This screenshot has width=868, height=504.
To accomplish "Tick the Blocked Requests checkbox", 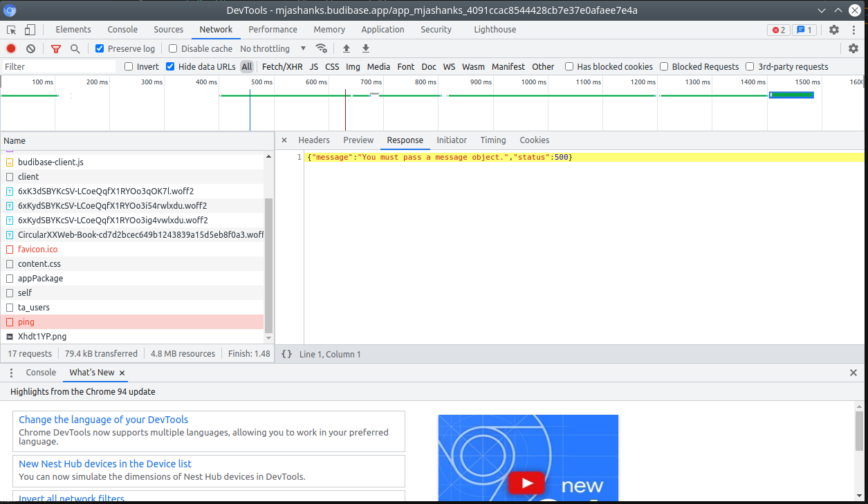I will [x=664, y=66].
